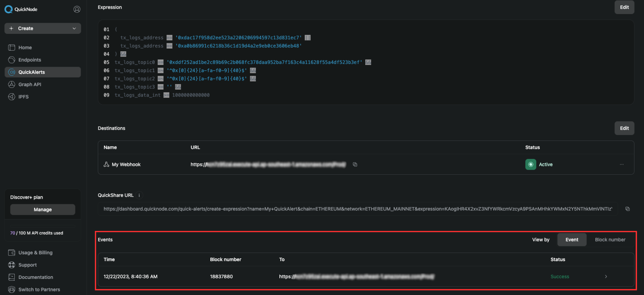Click the Active status text

(x=546, y=164)
